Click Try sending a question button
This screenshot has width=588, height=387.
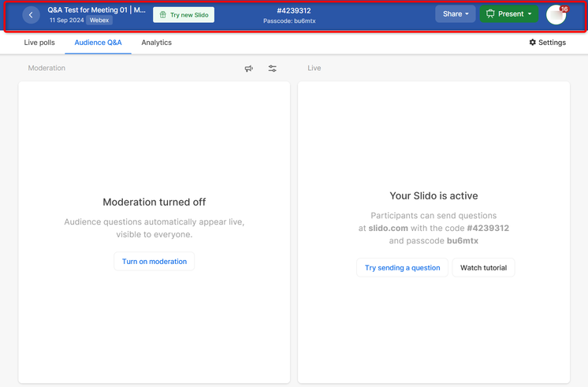[402, 268]
